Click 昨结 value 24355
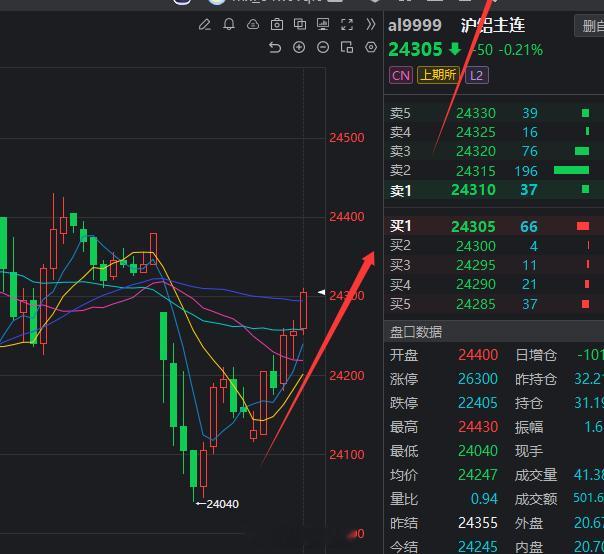This screenshot has height=554, width=604. click(x=478, y=523)
